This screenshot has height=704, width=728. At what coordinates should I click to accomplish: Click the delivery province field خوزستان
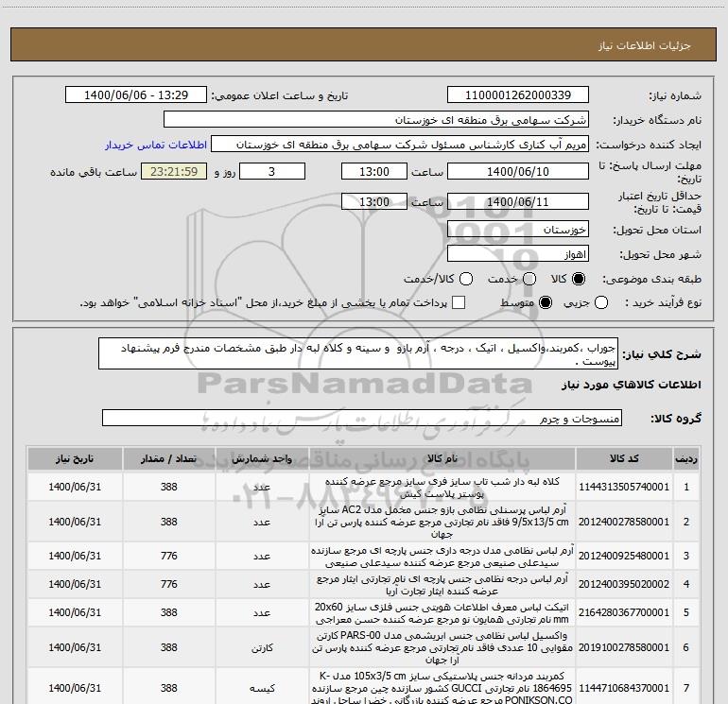click(517, 230)
